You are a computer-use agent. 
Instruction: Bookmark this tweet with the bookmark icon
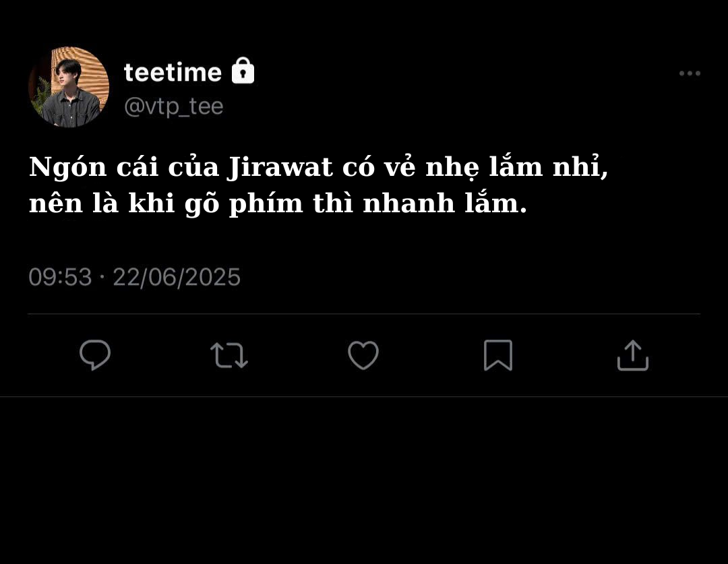tap(498, 356)
